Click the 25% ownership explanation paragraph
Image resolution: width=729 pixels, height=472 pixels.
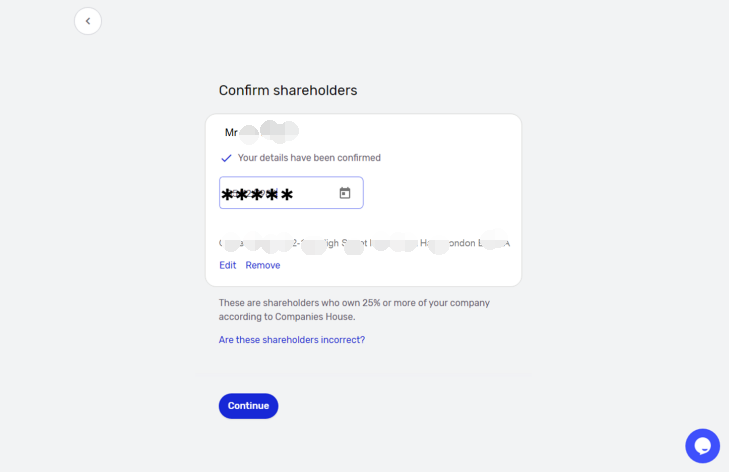pos(354,310)
